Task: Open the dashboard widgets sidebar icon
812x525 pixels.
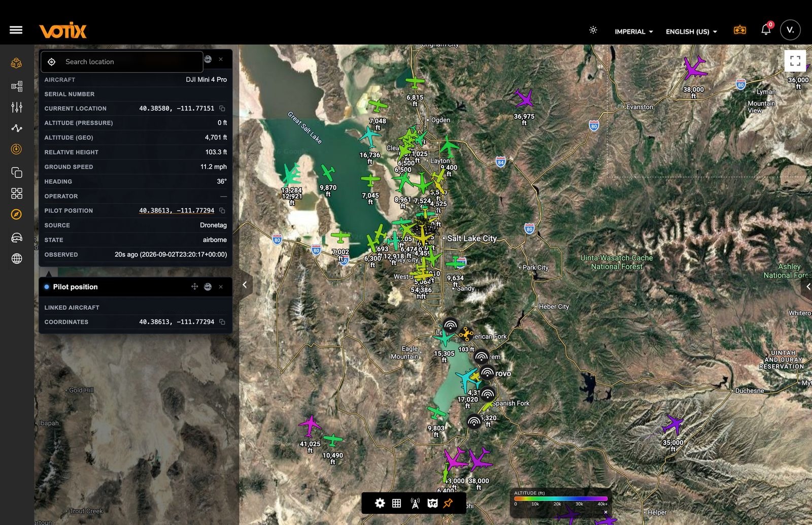Action: coord(17,193)
